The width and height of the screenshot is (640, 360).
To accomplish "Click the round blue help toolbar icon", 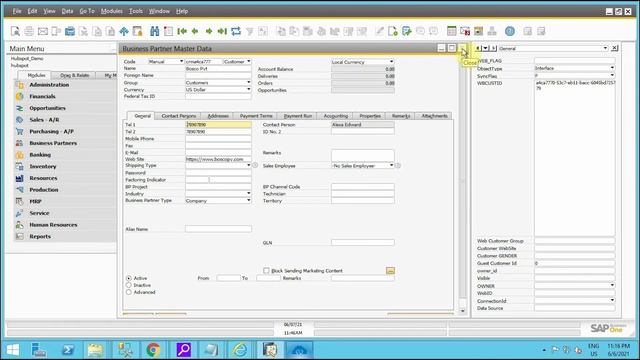I will 510,31.
